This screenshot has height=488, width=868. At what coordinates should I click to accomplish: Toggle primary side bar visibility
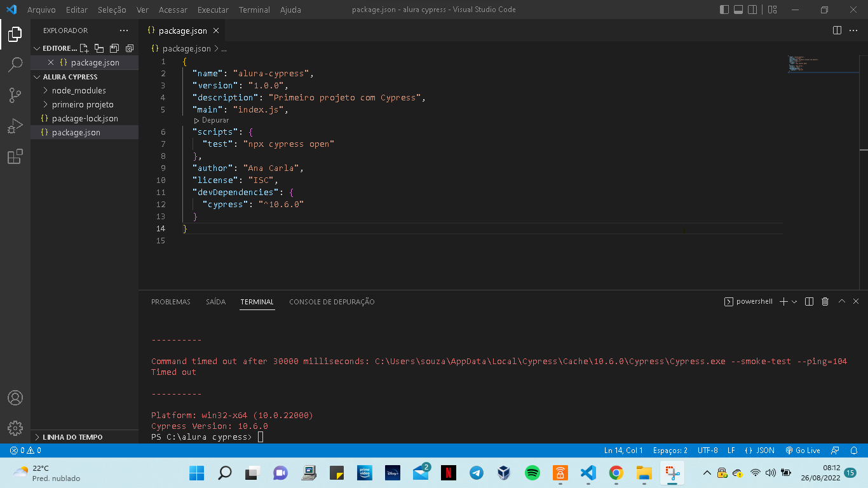[724, 10]
